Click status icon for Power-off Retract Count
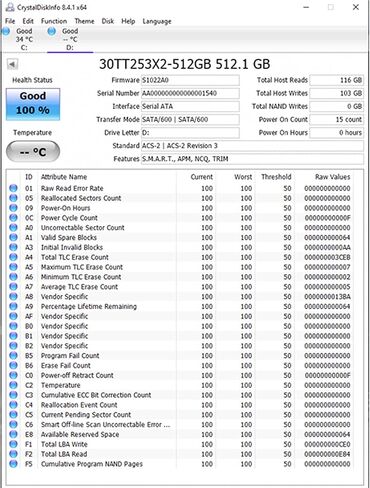 tap(13, 375)
